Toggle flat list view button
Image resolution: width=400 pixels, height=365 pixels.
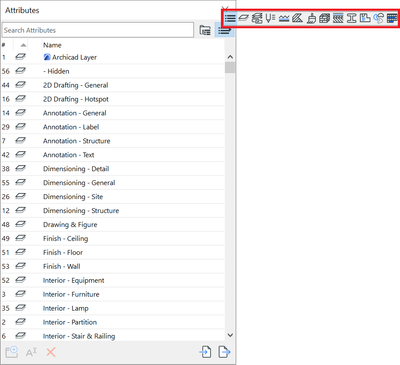(224, 30)
